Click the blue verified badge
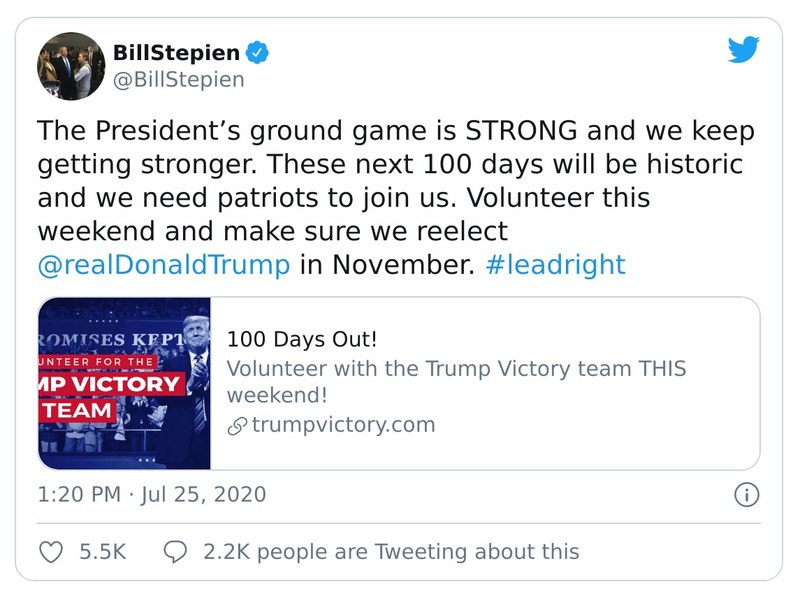The height and width of the screenshot is (598, 800). 257,52
